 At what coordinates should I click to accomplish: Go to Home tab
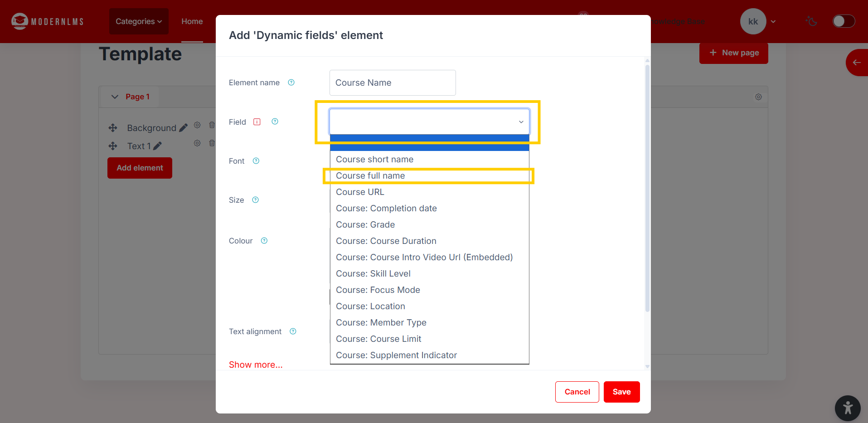192,21
